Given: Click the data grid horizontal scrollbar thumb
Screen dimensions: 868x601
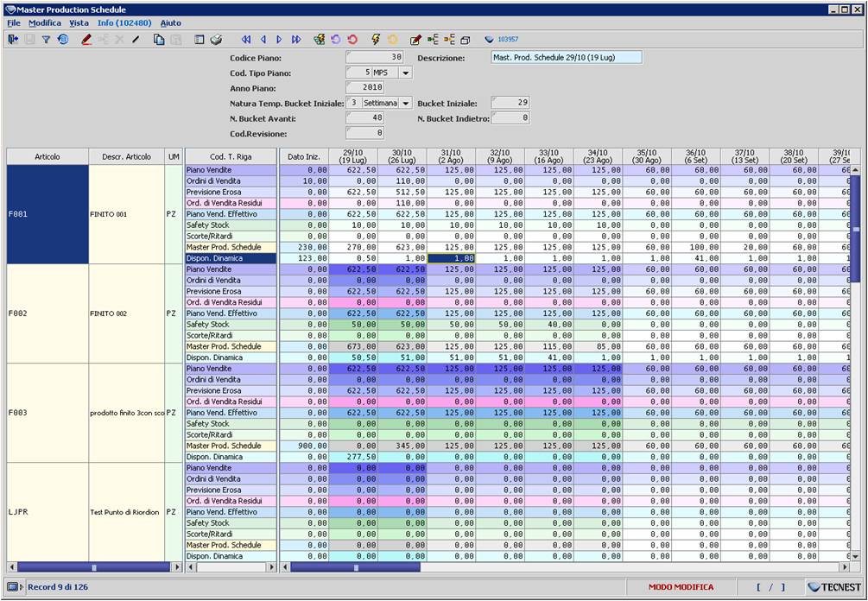Looking at the screenshot, I should tap(355, 567).
